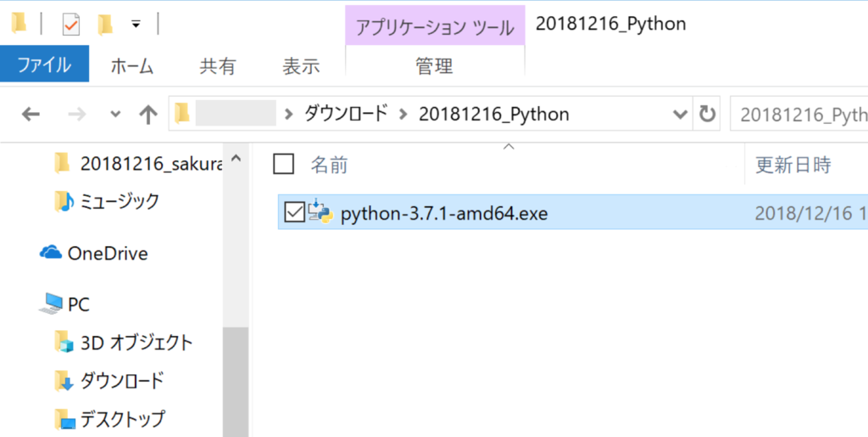Click the アプリケーション ツール contextual tab header
Viewport: 868px width, 437px height.
[435, 26]
